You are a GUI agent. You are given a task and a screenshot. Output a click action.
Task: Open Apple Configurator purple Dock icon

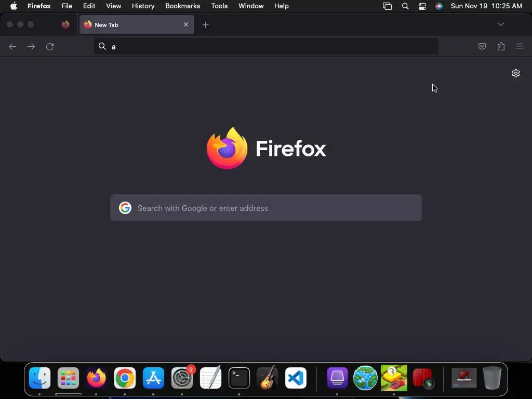click(337, 378)
